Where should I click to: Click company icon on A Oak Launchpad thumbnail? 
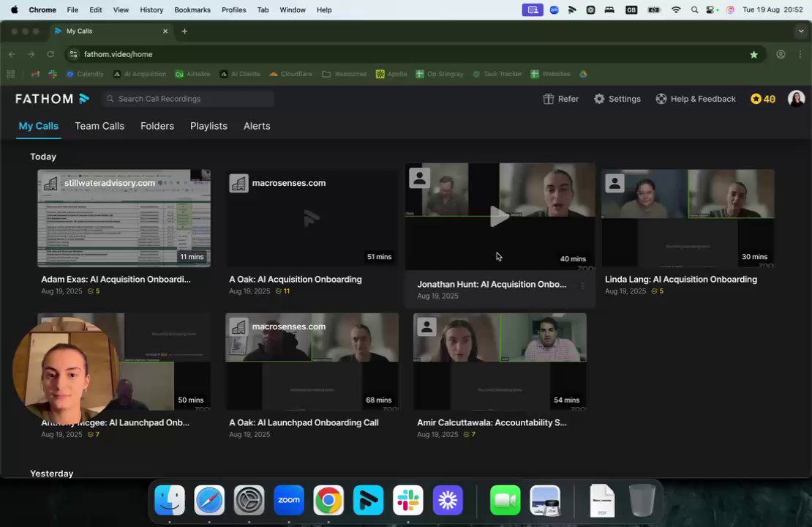coord(238,327)
